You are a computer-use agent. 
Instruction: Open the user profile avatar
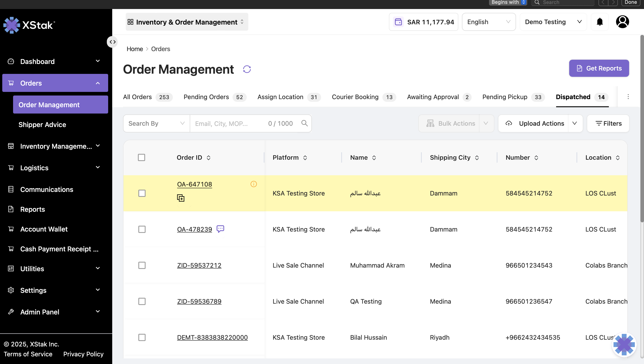[x=622, y=22]
